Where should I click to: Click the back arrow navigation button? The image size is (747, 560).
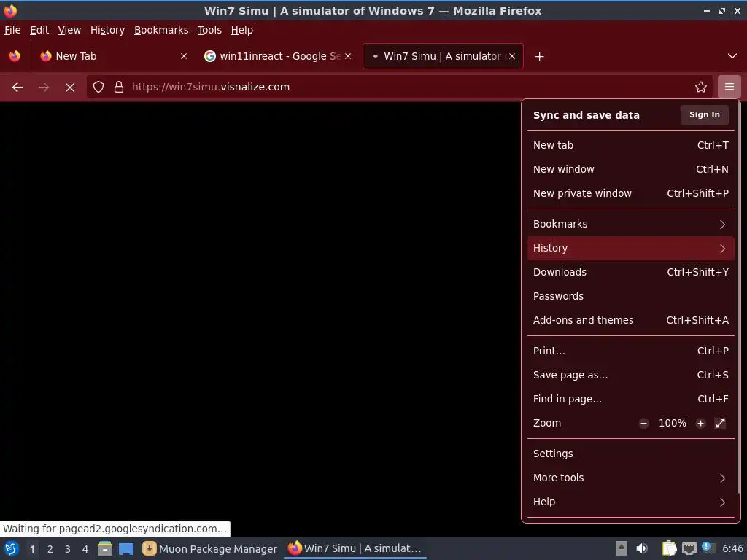point(18,87)
